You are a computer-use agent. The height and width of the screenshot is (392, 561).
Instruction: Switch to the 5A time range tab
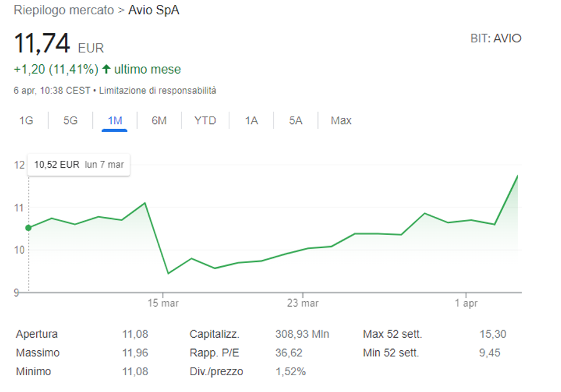(295, 120)
